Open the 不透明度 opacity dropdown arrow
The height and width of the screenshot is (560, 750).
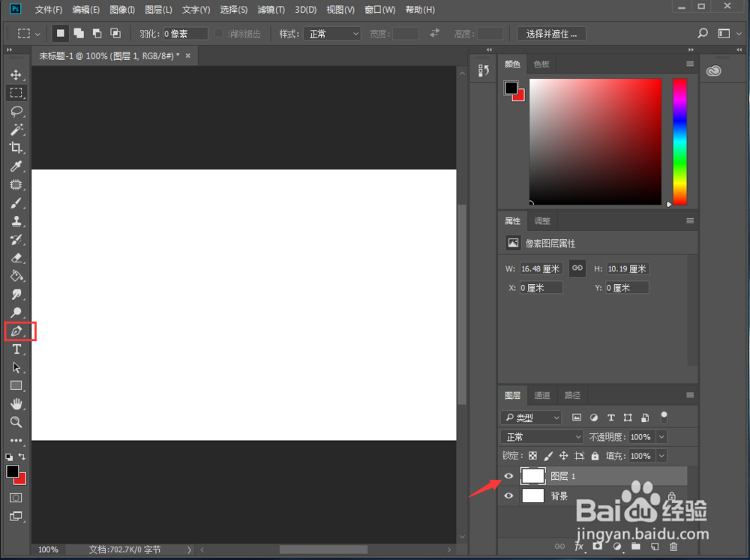pos(661,436)
